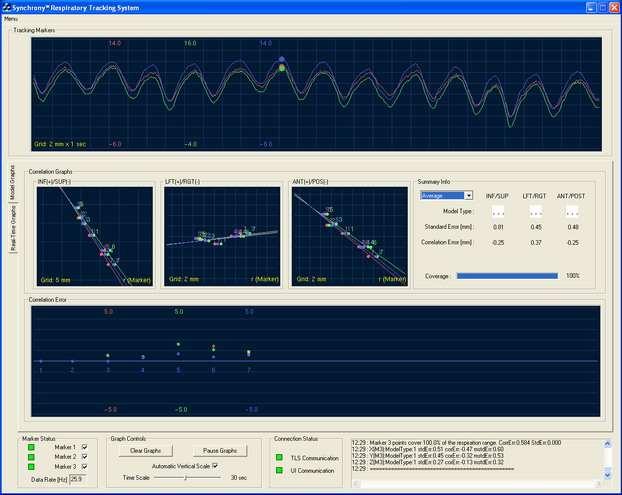Click 'Grid: 2 mm x 1 sec' label
The height and width of the screenshot is (495, 622).
coord(60,144)
